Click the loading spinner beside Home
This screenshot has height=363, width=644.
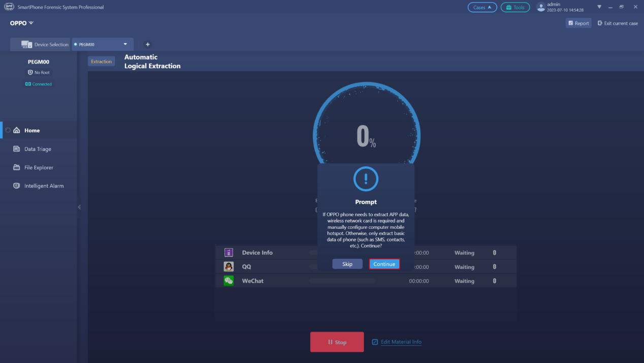click(x=8, y=131)
